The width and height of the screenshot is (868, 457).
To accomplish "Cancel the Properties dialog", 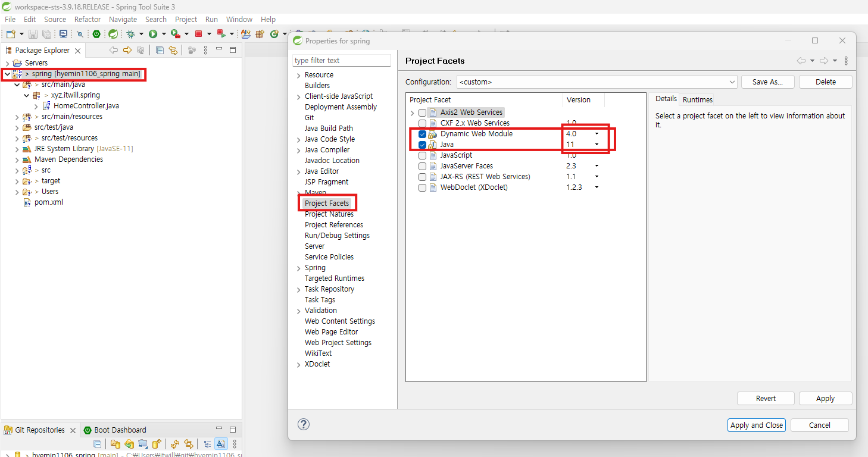I will tap(819, 425).
